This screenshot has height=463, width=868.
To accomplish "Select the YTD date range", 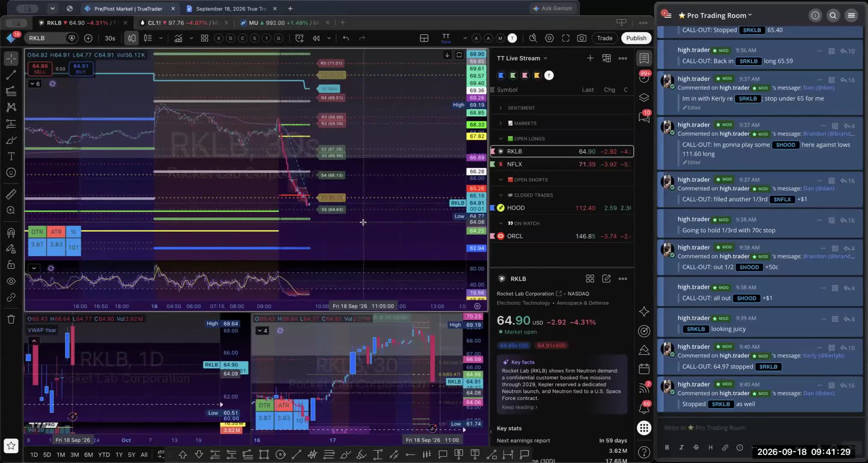I will 104,454.
